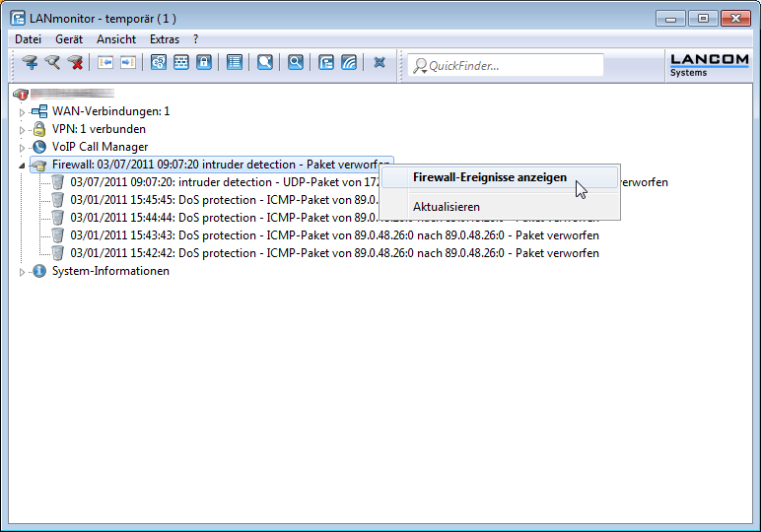This screenshot has height=532, width=761.
Task: Open the Extras menu
Action: (x=165, y=39)
